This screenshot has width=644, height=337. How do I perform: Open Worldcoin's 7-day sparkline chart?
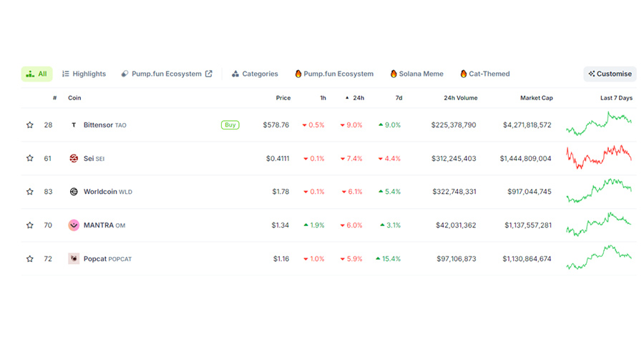(x=599, y=190)
